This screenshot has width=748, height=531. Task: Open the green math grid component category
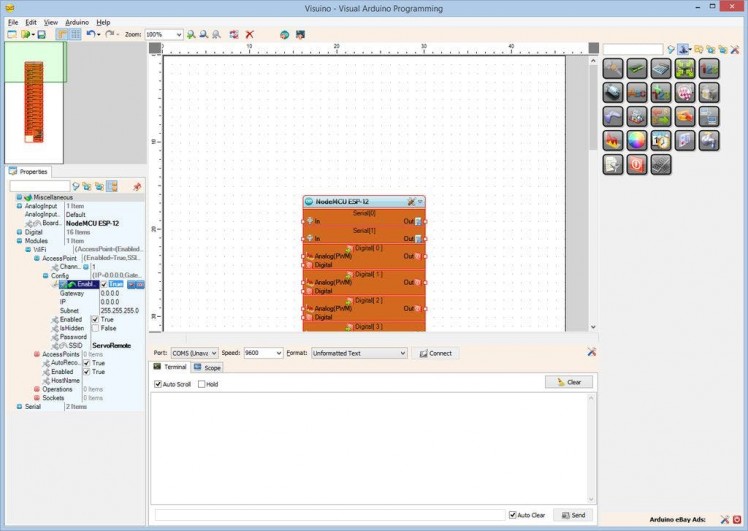685,69
